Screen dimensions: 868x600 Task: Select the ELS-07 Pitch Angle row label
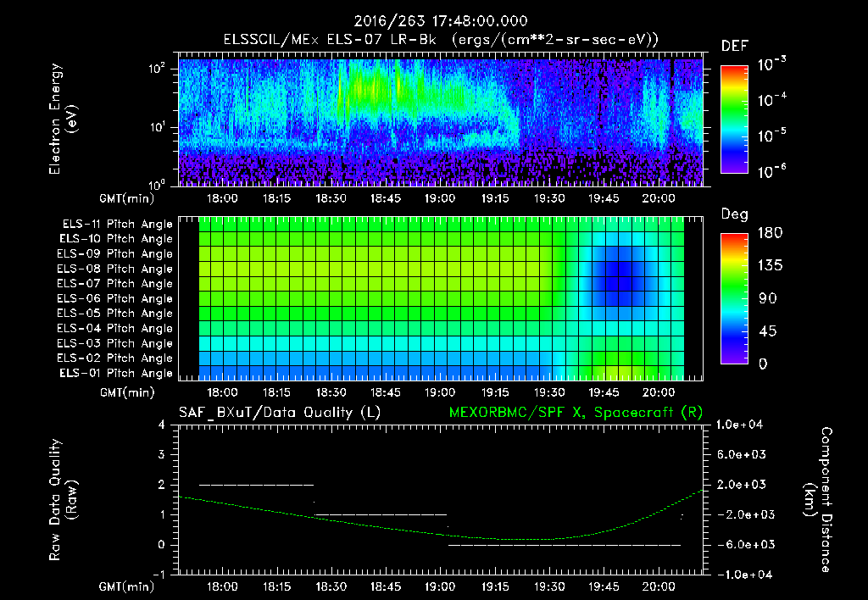(115, 283)
